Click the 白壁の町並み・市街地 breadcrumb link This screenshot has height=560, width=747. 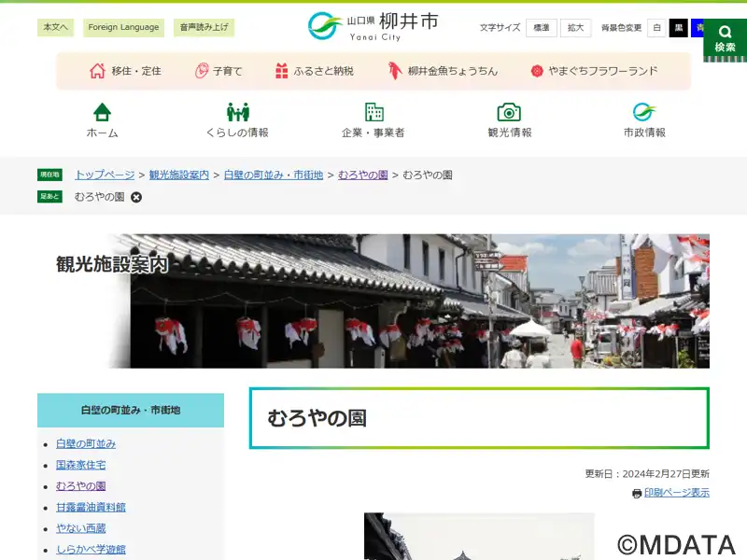click(x=274, y=175)
